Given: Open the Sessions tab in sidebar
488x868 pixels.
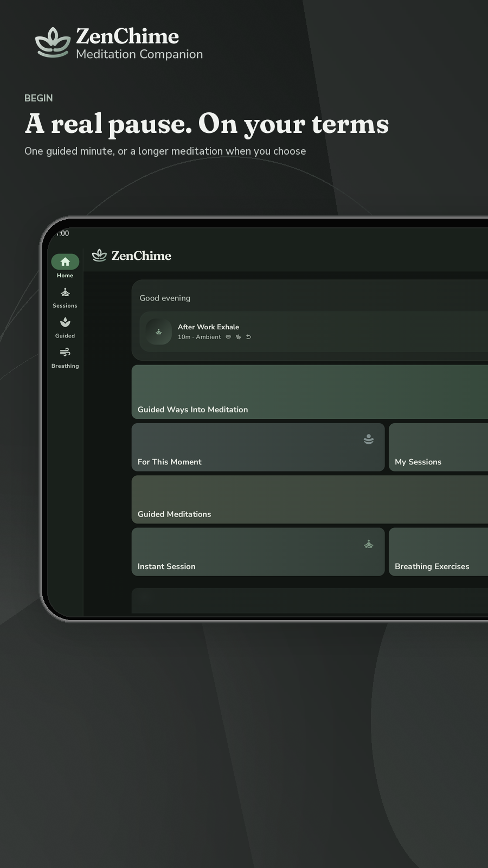Looking at the screenshot, I should [65, 298].
